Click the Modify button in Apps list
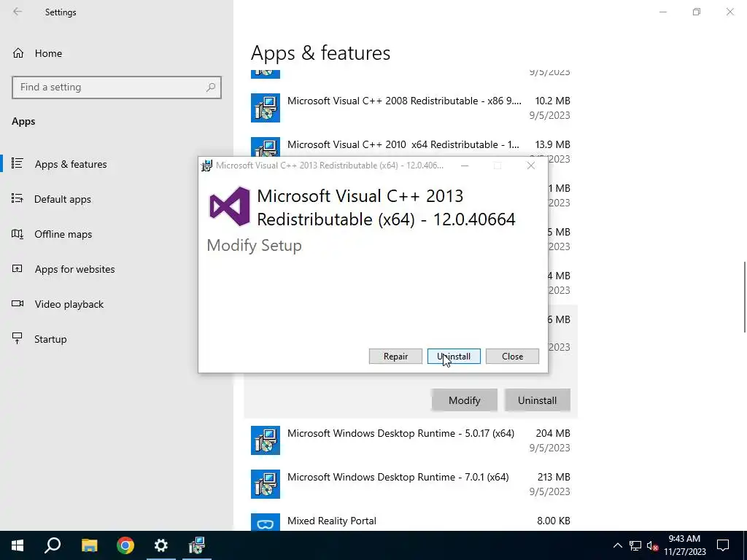 coord(465,400)
